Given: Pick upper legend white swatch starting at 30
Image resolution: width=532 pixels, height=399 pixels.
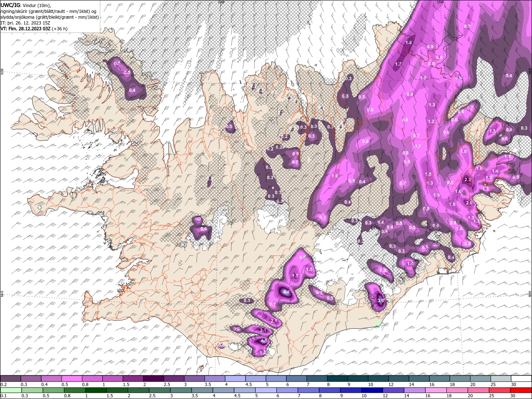Looking at the screenshot, I should [521, 379].
